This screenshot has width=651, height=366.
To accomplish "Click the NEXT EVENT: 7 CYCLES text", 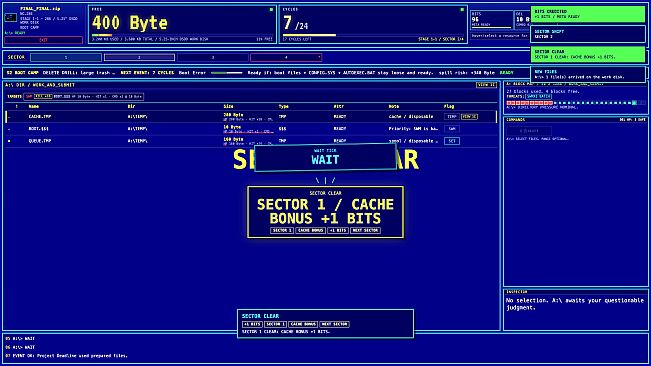I will pos(147,73).
